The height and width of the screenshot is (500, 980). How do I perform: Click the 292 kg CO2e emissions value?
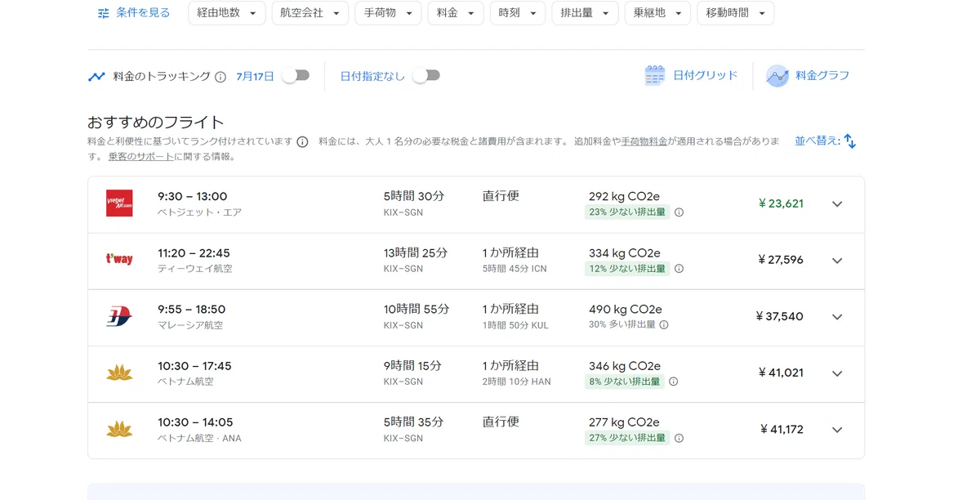click(x=624, y=196)
